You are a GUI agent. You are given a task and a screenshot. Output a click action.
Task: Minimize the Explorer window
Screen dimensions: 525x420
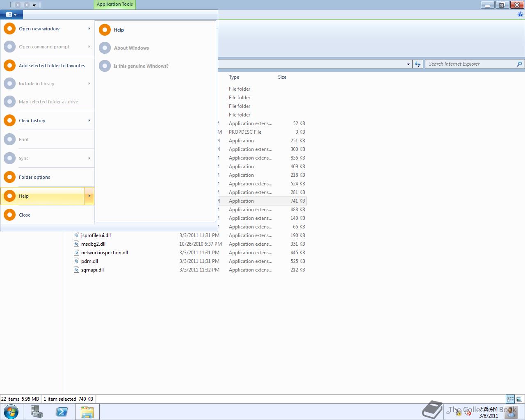pyautogui.click(x=488, y=5)
